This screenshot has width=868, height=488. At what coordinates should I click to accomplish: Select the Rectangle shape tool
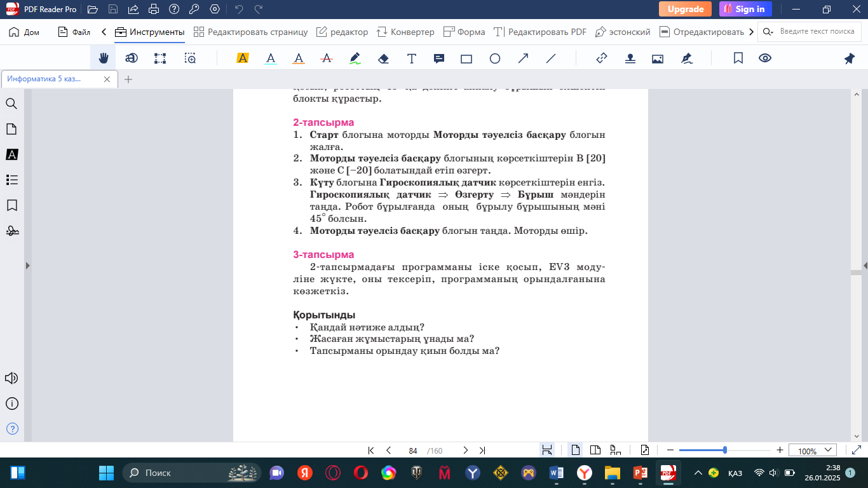[x=466, y=58]
